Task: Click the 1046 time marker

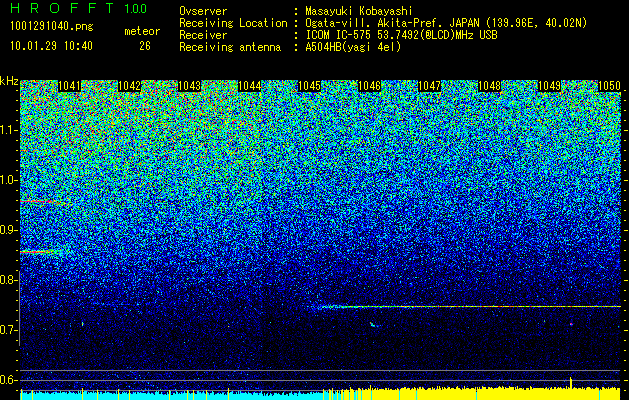Action: (369, 86)
